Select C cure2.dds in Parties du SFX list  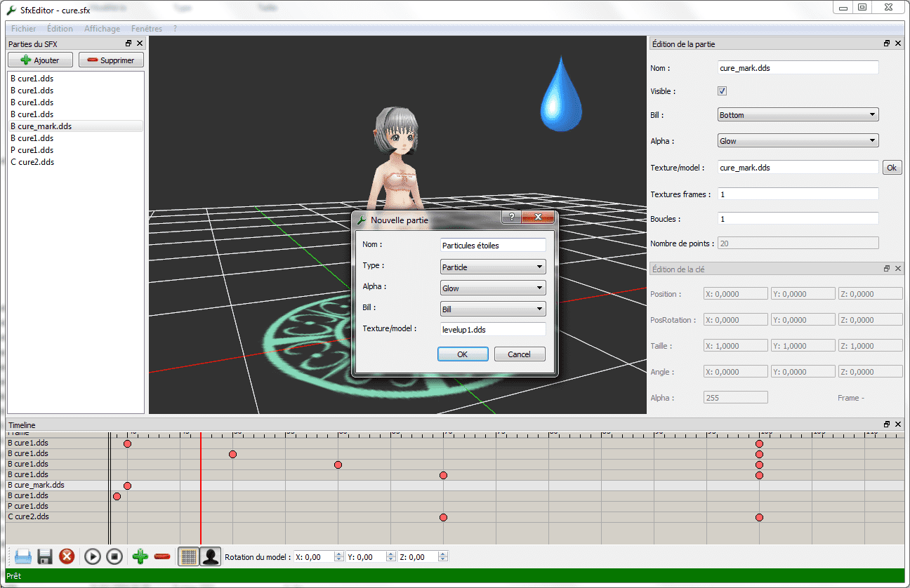click(x=75, y=162)
